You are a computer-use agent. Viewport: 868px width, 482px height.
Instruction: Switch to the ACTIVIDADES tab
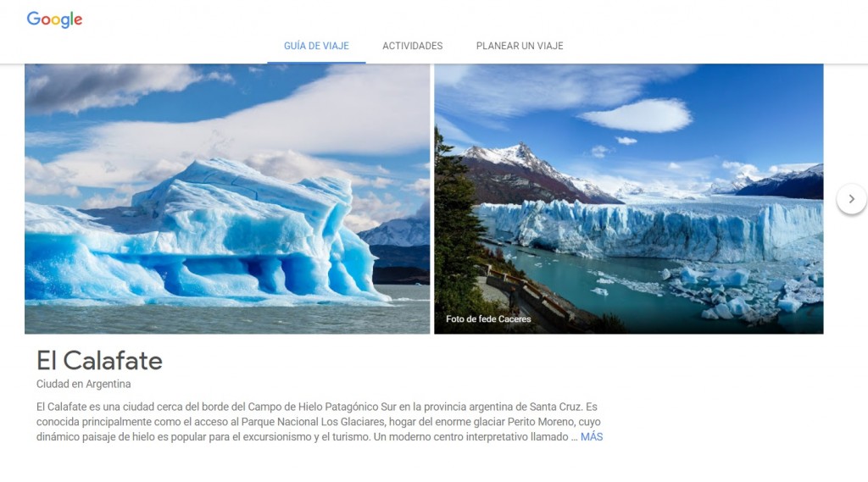[x=413, y=46]
